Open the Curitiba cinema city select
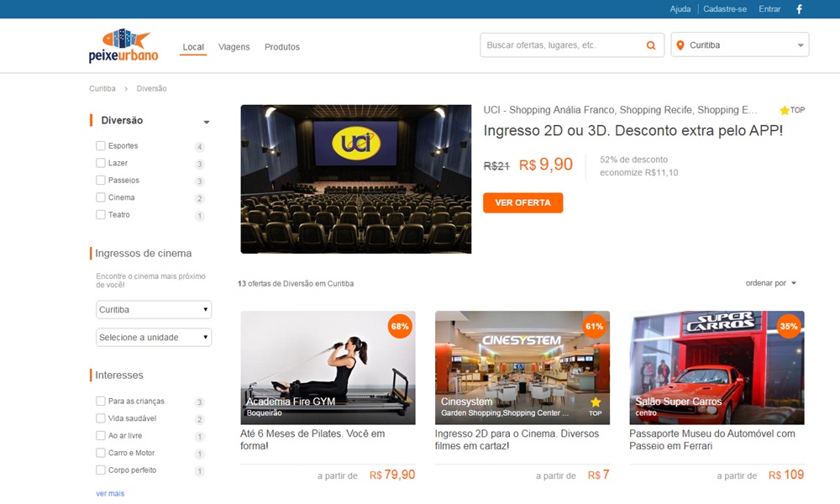 [154, 310]
